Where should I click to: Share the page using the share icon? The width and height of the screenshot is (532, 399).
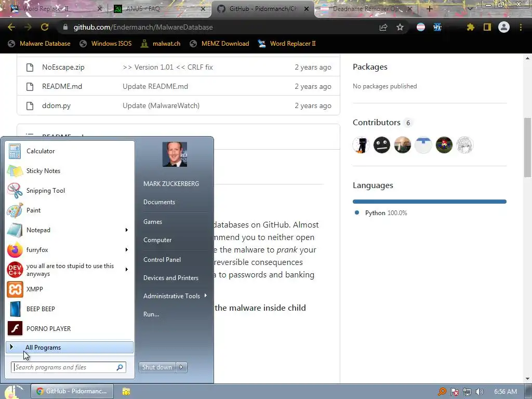pyautogui.click(x=383, y=27)
